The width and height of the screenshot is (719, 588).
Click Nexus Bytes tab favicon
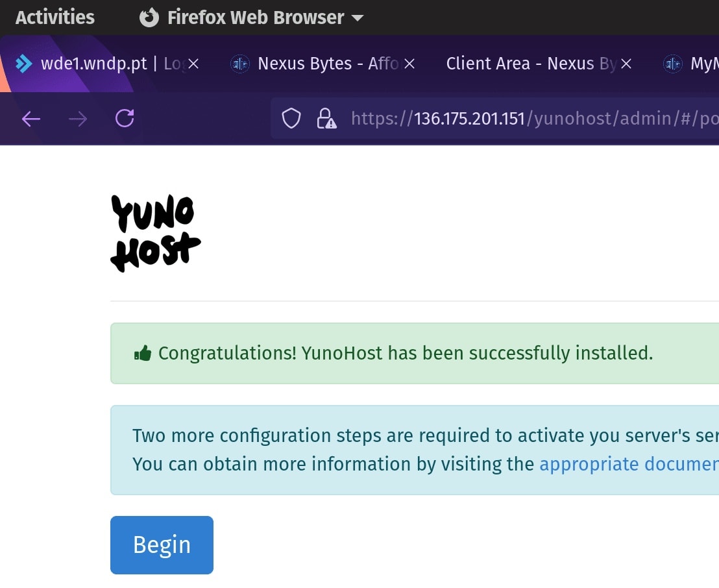coord(240,64)
